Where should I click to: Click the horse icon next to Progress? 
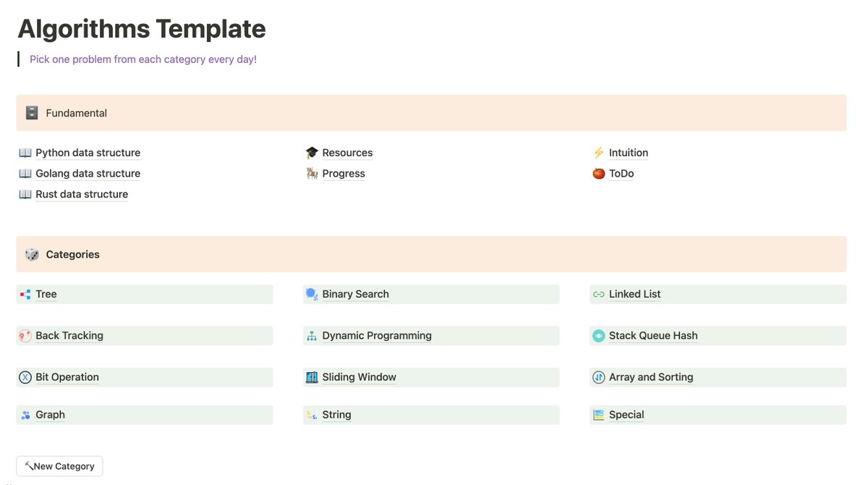(312, 174)
